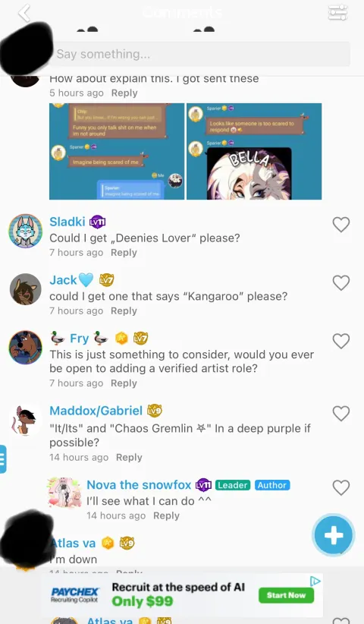Click Start Now on Paychex ad

[286, 595]
